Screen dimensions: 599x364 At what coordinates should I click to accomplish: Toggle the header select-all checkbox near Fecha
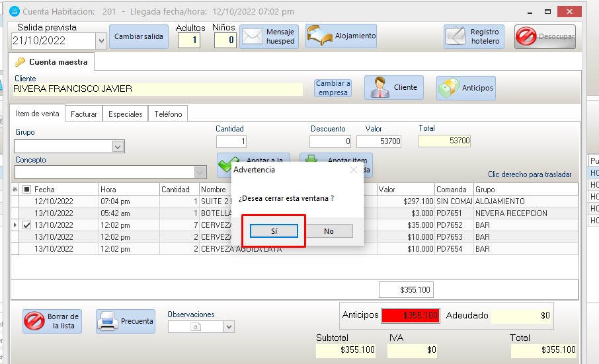26,190
